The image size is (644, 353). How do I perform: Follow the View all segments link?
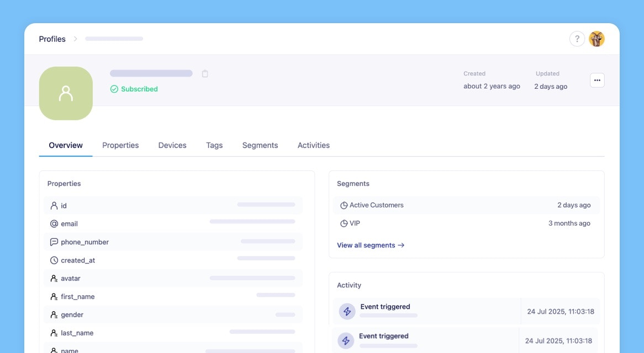point(371,245)
